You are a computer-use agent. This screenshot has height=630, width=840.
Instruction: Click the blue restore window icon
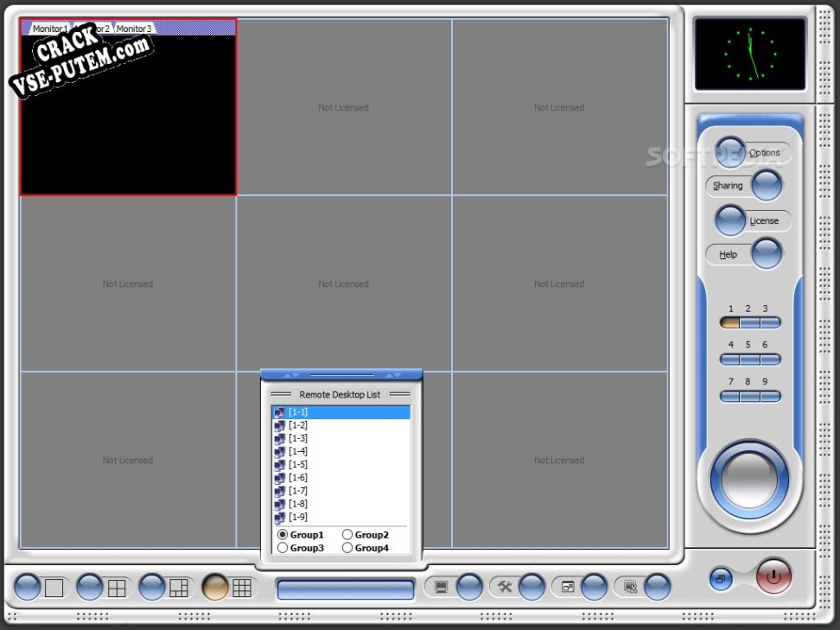tap(722, 577)
